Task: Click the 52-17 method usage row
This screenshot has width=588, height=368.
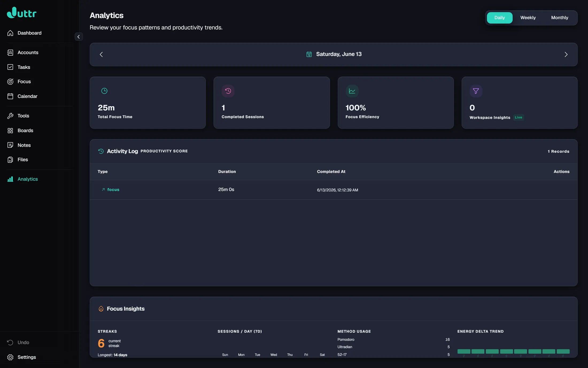Action: tap(393, 355)
